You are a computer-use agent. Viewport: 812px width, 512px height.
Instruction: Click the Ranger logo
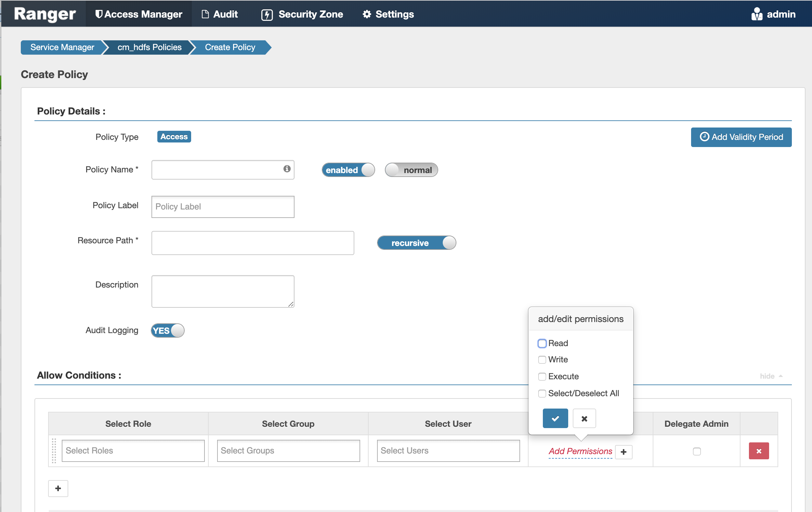click(x=44, y=14)
